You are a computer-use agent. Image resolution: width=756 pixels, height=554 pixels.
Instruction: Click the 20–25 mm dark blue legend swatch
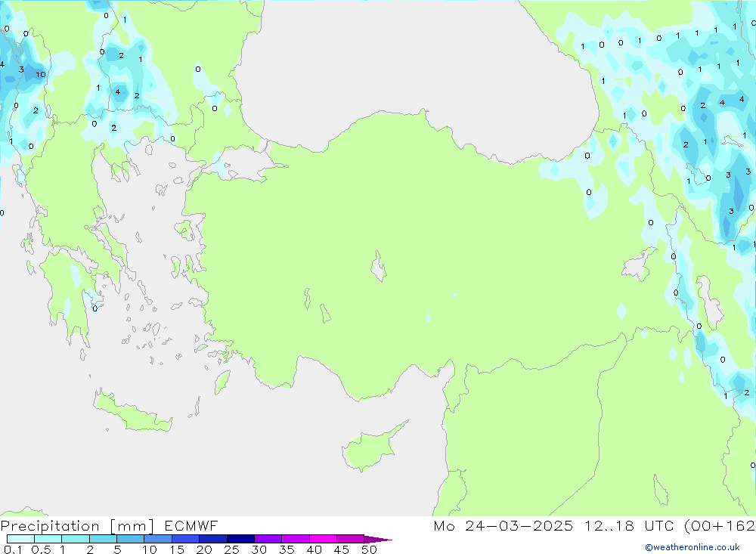click(213, 539)
